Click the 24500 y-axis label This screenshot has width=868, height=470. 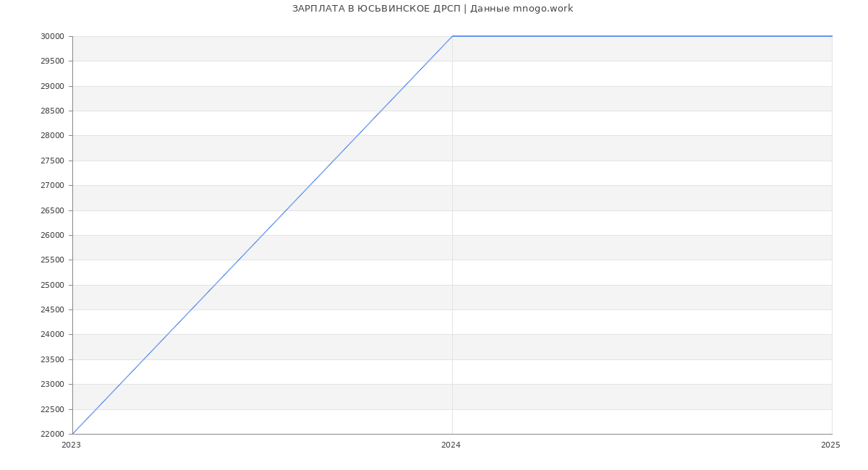click(52, 309)
